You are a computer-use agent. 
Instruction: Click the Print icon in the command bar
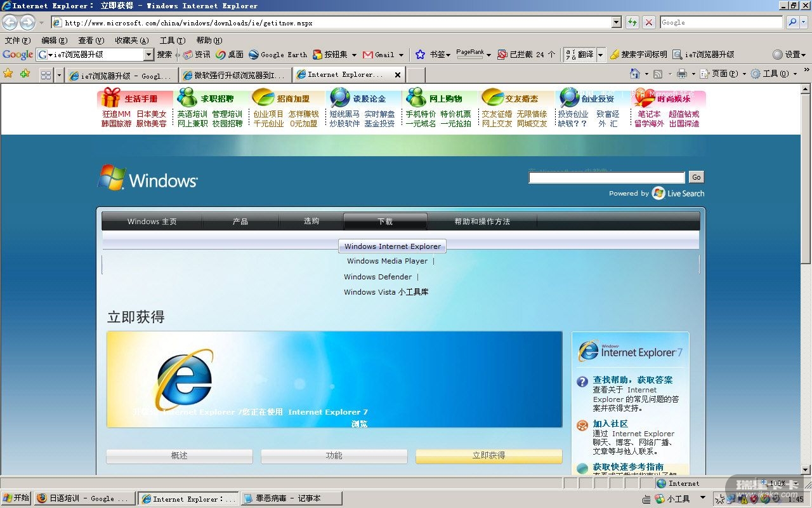point(682,74)
